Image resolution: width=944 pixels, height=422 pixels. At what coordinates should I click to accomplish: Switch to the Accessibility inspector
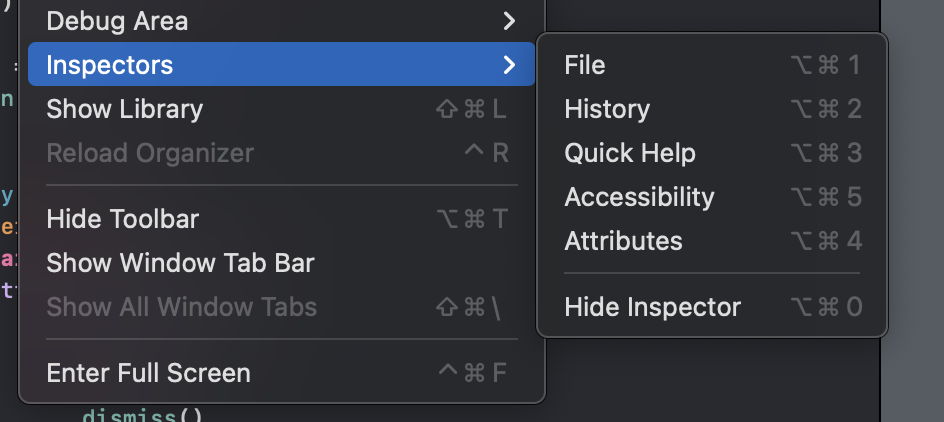(639, 197)
